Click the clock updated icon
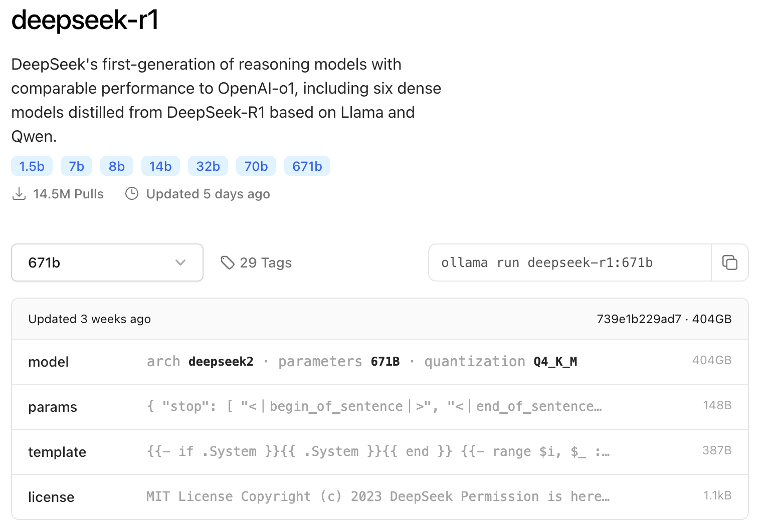Image resolution: width=764 pixels, height=532 pixels. [x=132, y=194]
